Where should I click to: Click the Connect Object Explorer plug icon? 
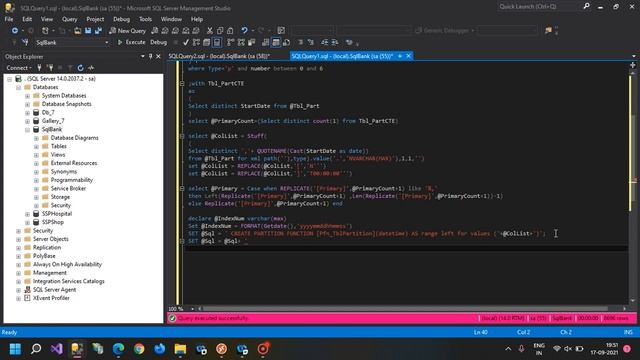click(x=39, y=68)
